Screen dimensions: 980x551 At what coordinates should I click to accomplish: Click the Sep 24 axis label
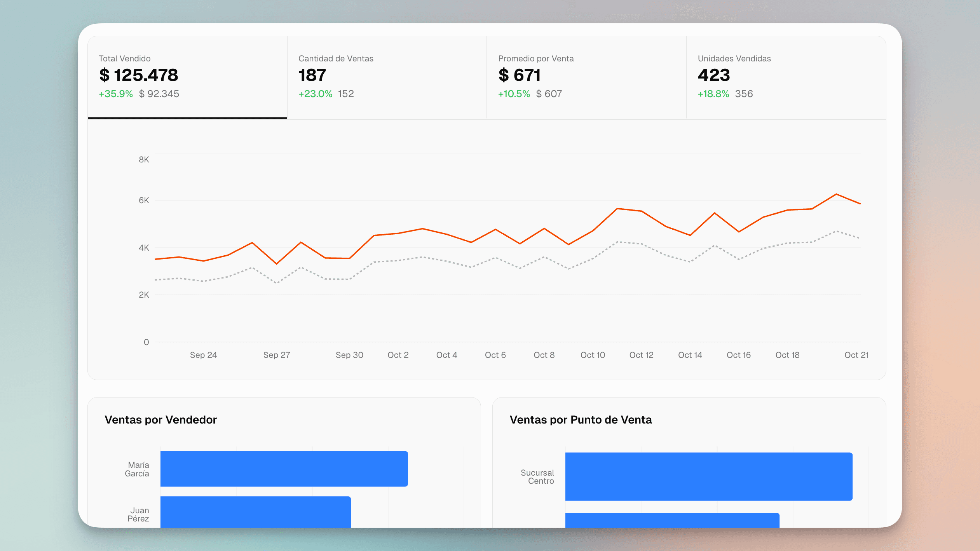pos(203,355)
